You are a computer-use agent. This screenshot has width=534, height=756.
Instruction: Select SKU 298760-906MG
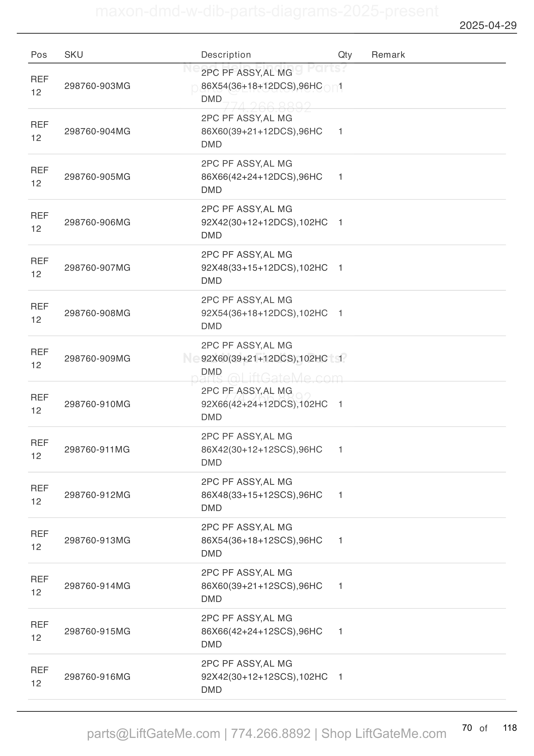tap(97, 222)
